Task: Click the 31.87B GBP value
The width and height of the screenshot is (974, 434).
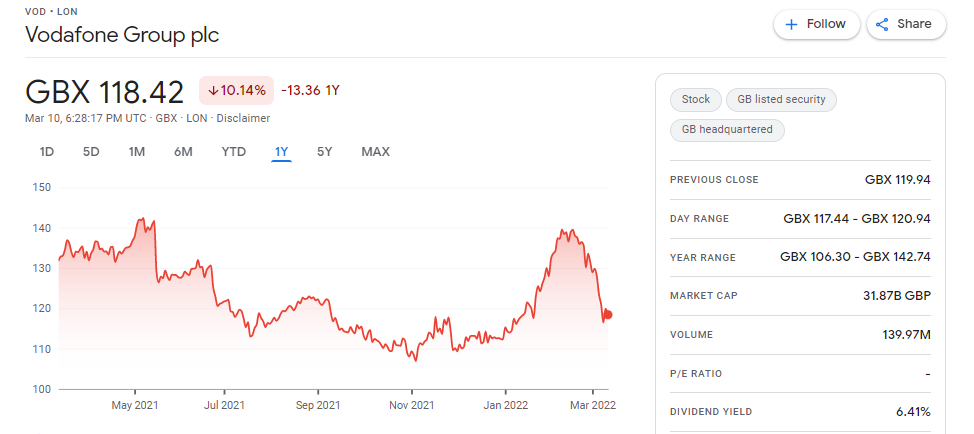Action: (x=897, y=296)
